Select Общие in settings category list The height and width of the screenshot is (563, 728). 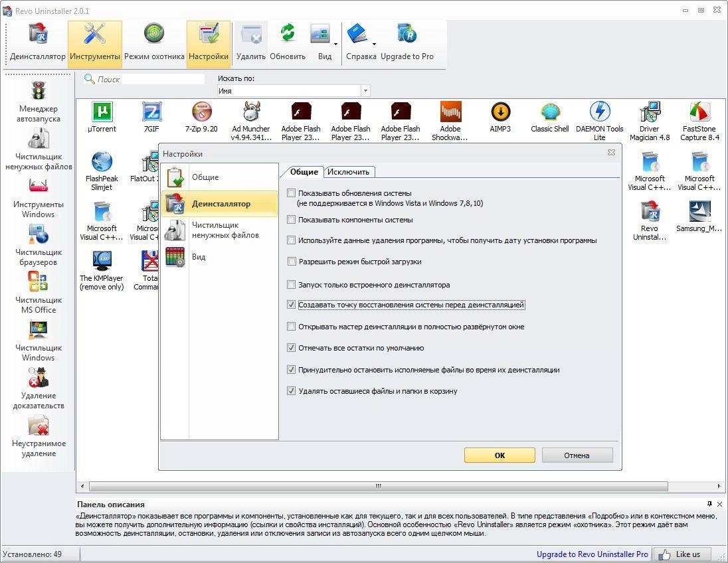pyautogui.click(x=220, y=177)
